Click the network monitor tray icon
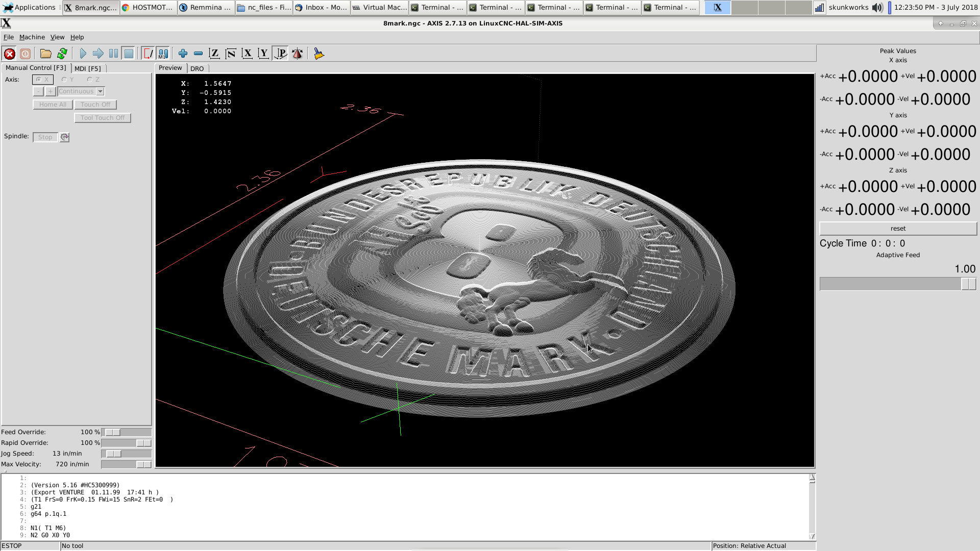 click(x=819, y=7)
